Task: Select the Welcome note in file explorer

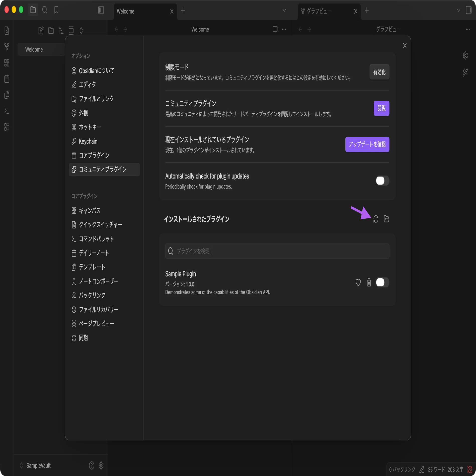Action: coord(41,49)
